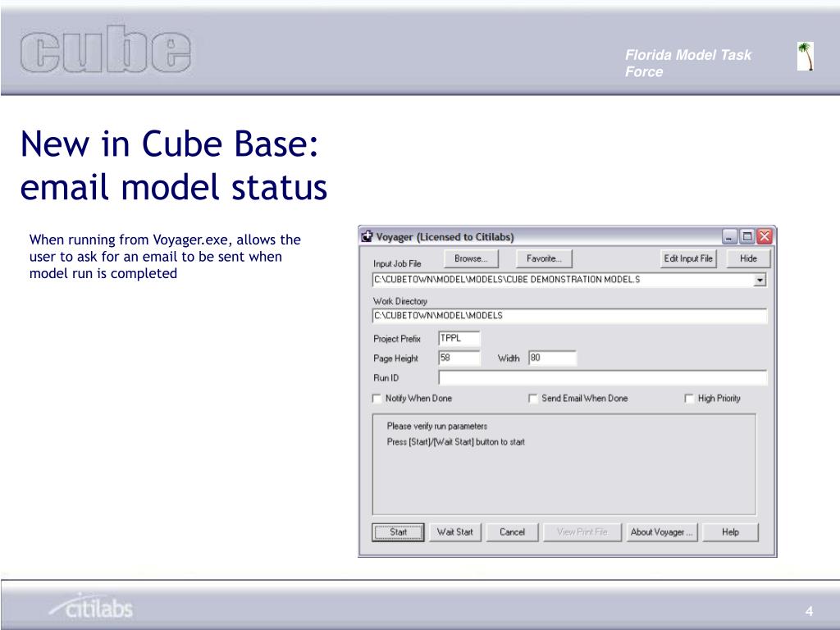The width and height of the screenshot is (840, 630).
Task: Maximize the Voyager window
Action: 746,236
